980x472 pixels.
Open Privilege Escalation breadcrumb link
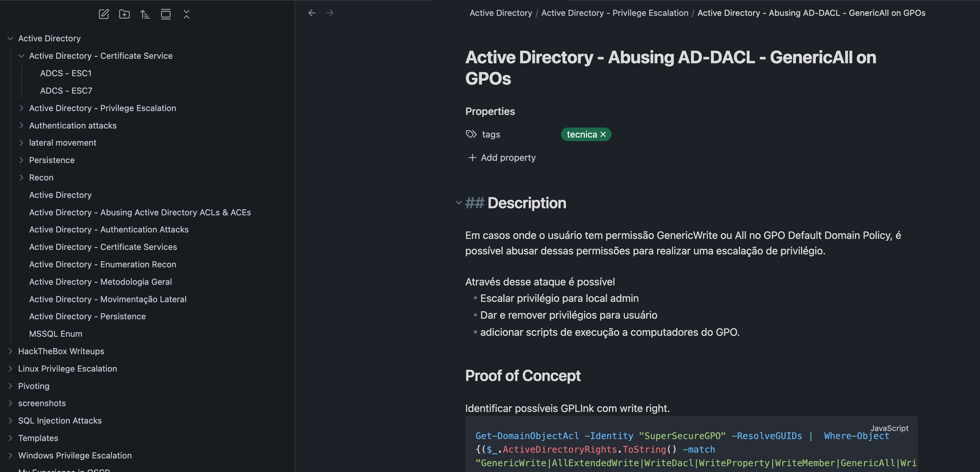click(614, 13)
